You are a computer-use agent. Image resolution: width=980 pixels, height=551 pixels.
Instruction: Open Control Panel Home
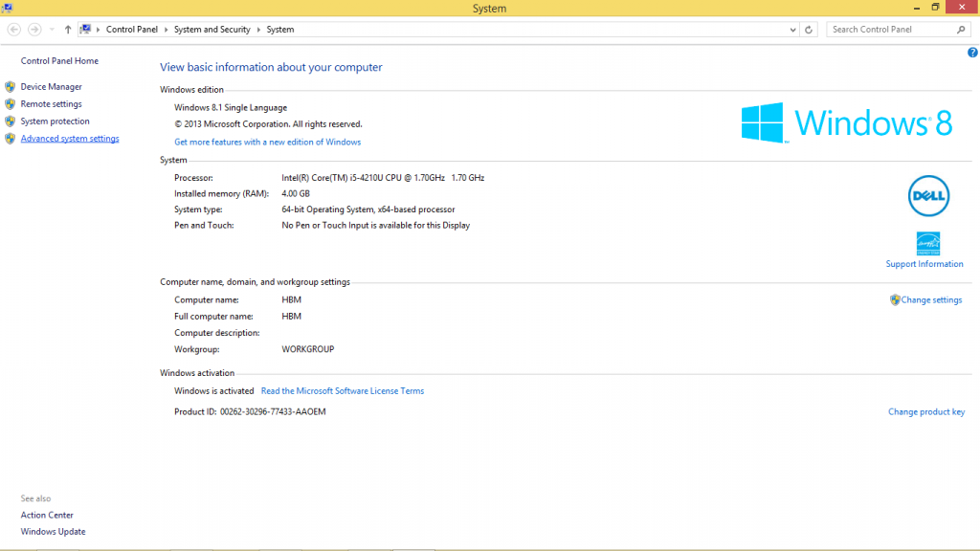coord(59,60)
